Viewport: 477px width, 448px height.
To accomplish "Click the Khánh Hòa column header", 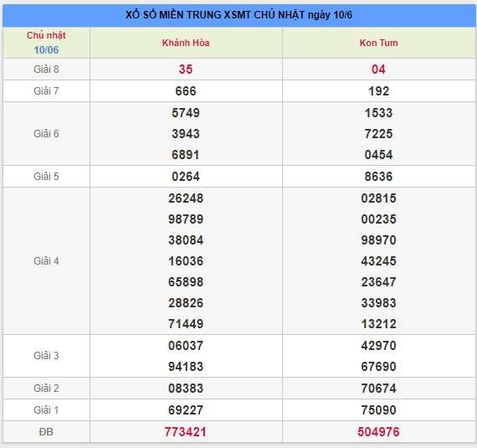I will point(186,43).
